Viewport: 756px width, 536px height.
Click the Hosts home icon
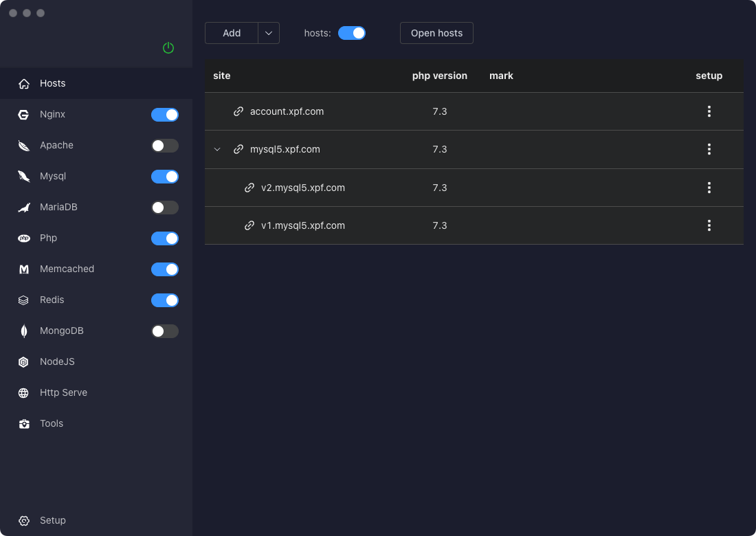(23, 84)
